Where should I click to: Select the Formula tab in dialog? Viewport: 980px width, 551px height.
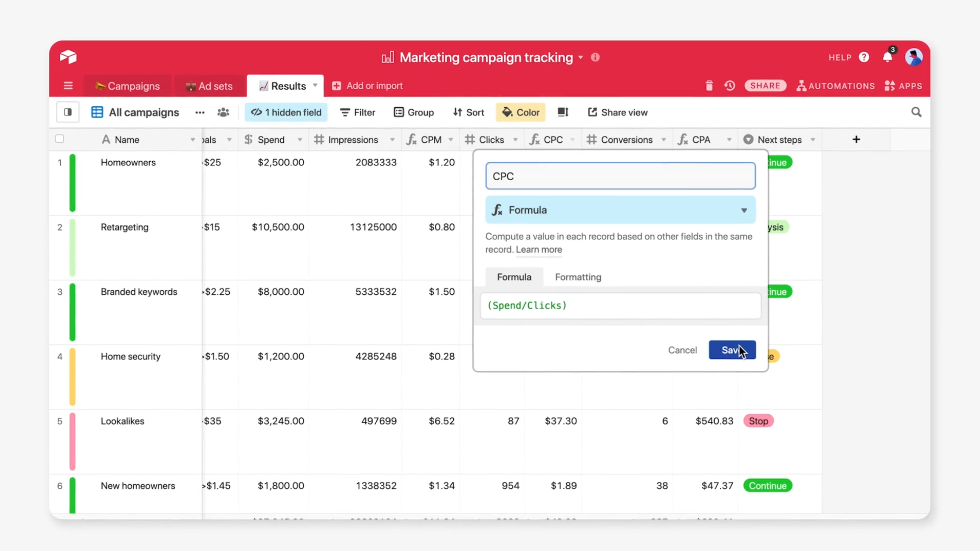[x=514, y=277]
